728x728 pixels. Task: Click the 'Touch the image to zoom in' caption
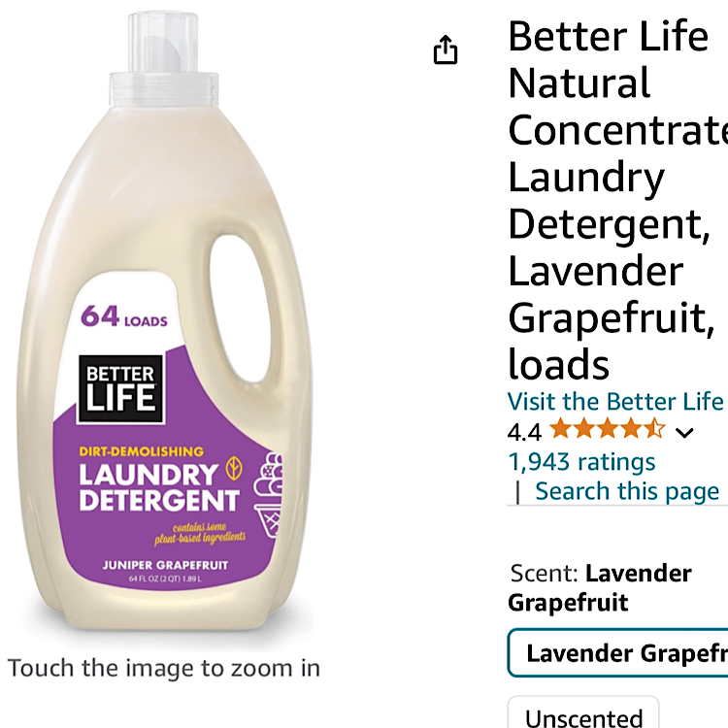click(x=164, y=668)
